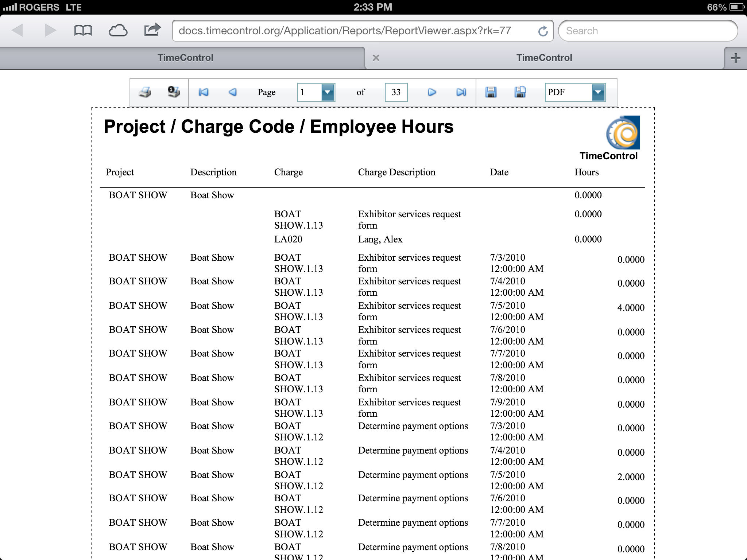
Task: Navigate to previous page icon
Action: click(x=232, y=92)
